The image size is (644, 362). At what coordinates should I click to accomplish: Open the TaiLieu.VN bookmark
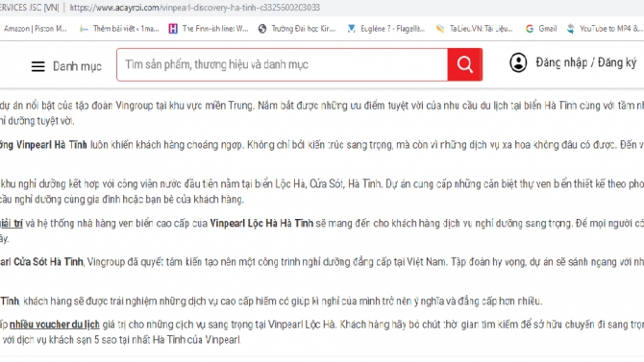click(x=475, y=29)
